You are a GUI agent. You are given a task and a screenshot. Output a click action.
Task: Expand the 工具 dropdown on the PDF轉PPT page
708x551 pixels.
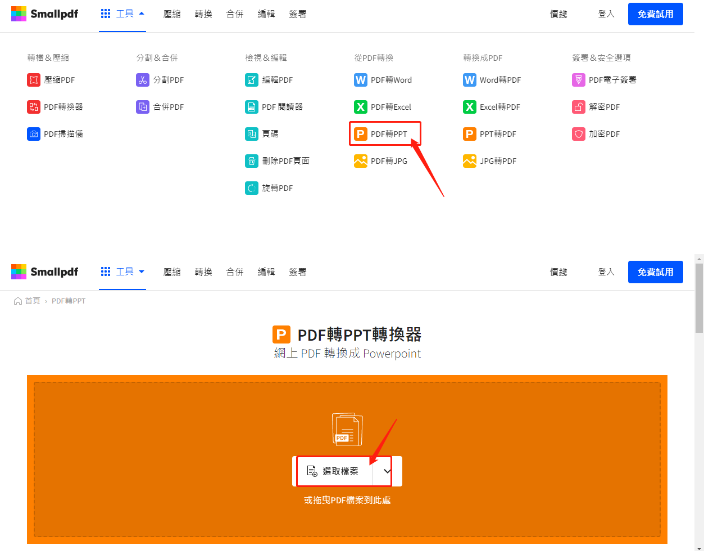[141, 271]
